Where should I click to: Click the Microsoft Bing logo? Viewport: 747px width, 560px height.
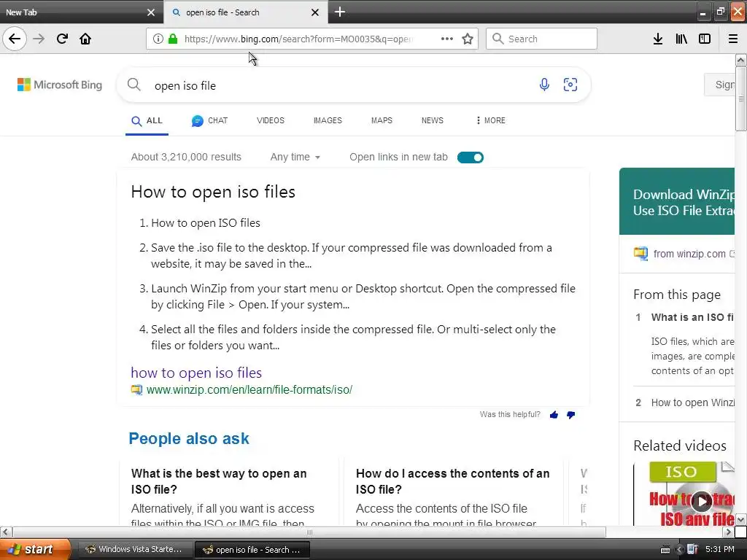coord(60,85)
